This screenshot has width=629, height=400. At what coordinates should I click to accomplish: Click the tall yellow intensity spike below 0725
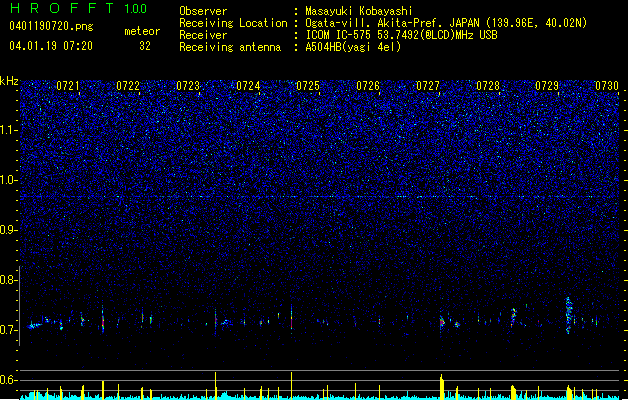click(x=292, y=385)
